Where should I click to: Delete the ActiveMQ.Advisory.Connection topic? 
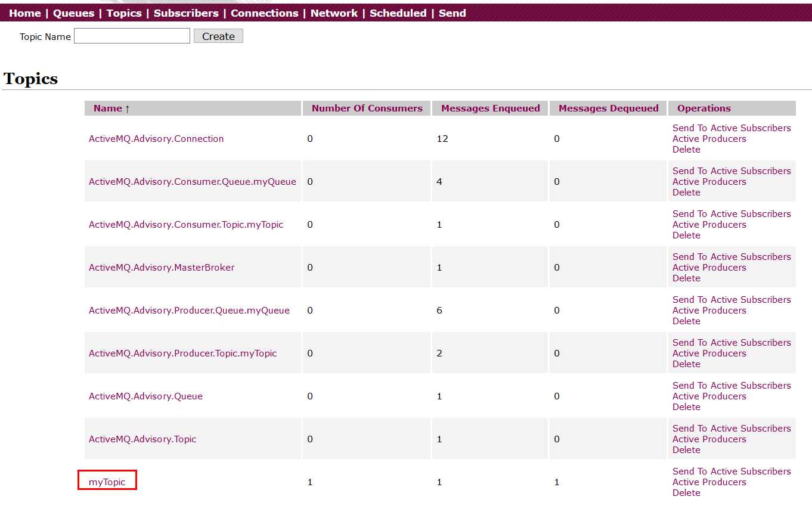coord(686,150)
